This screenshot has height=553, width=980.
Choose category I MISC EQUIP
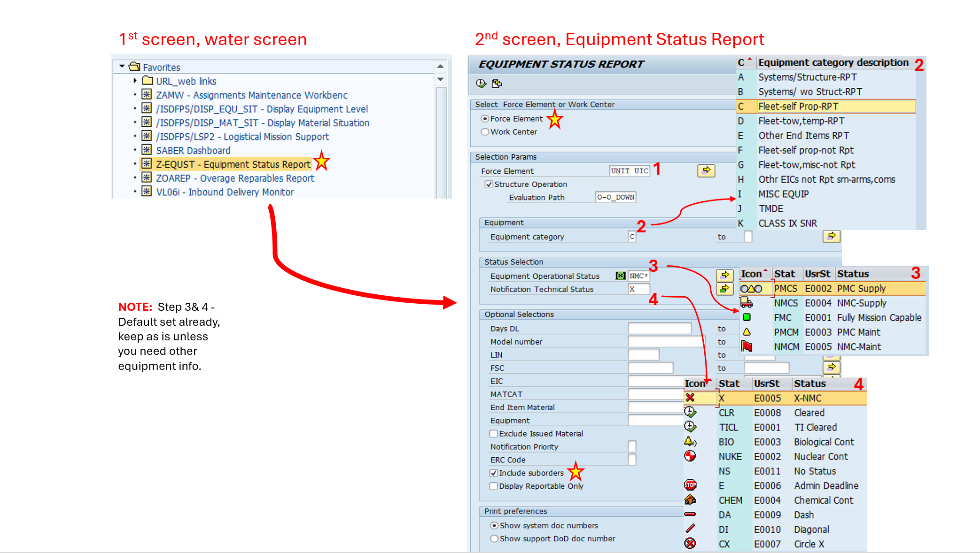coord(826,194)
